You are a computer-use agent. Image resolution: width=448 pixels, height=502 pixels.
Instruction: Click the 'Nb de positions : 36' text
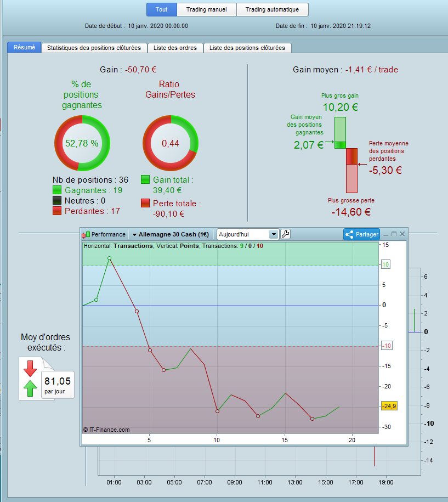point(90,180)
